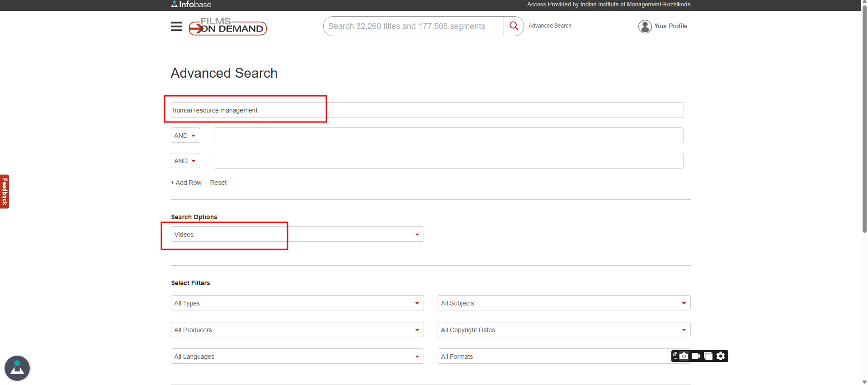Click the round accessibility widget icon
Screen dimensions: 868x385
pos(17,368)
